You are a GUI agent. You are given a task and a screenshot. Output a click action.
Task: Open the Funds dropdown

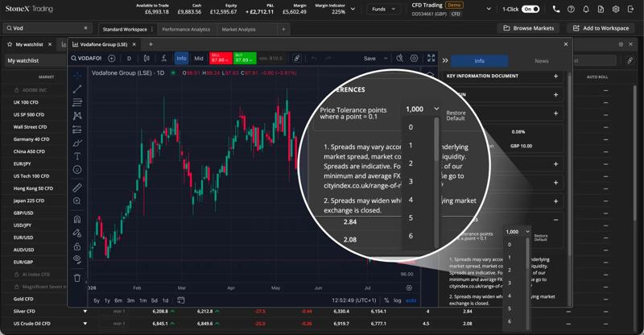[383, 9]
